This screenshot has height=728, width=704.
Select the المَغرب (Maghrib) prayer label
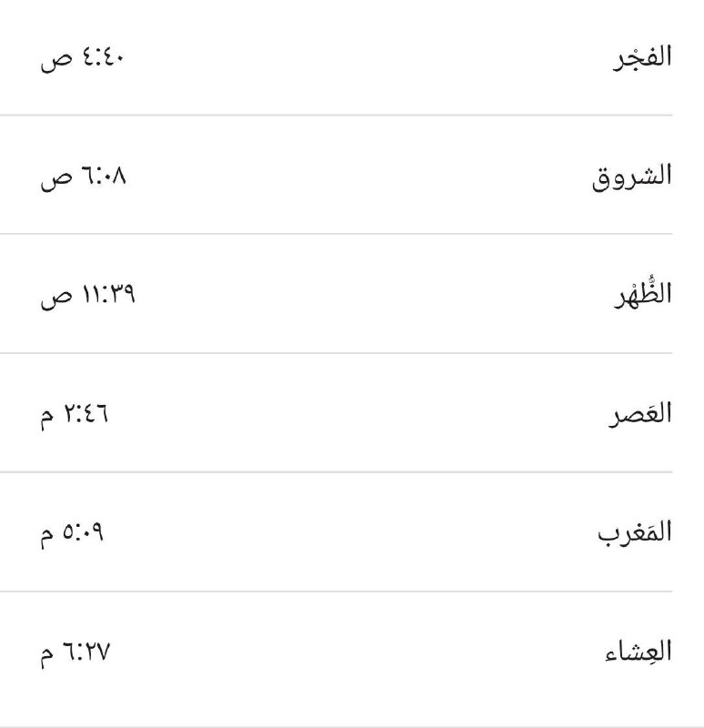635,532
